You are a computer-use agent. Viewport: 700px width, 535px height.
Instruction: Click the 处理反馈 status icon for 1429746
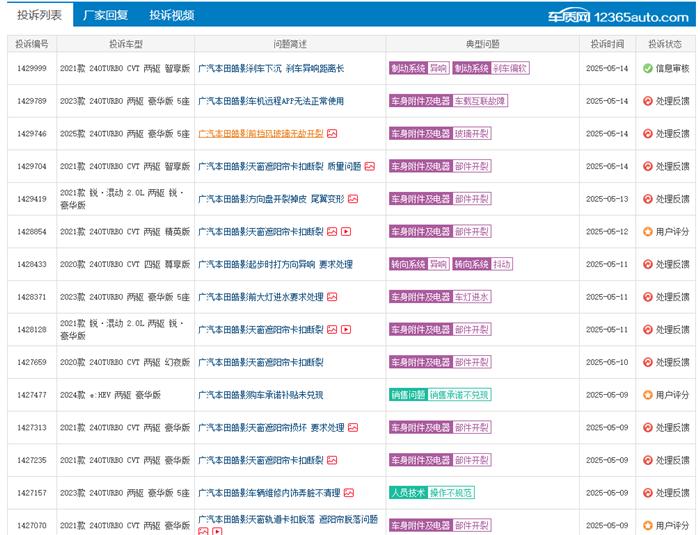[x=648, y=134]
